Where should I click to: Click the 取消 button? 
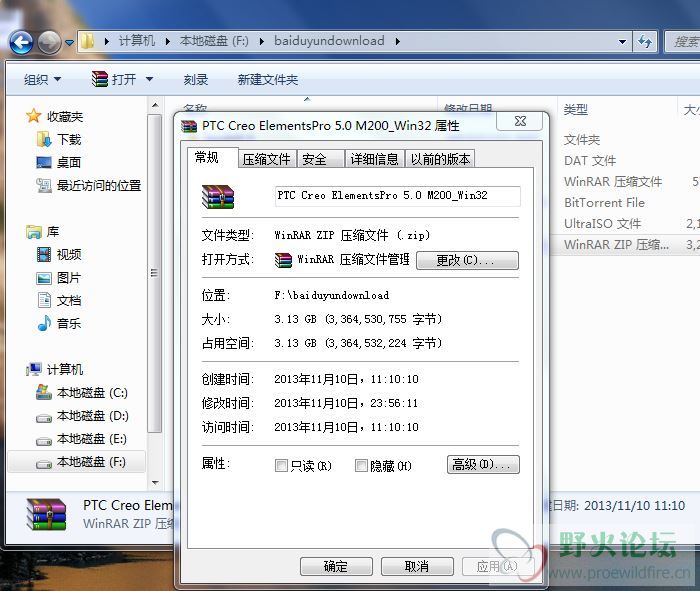click(x=417, y=566)
